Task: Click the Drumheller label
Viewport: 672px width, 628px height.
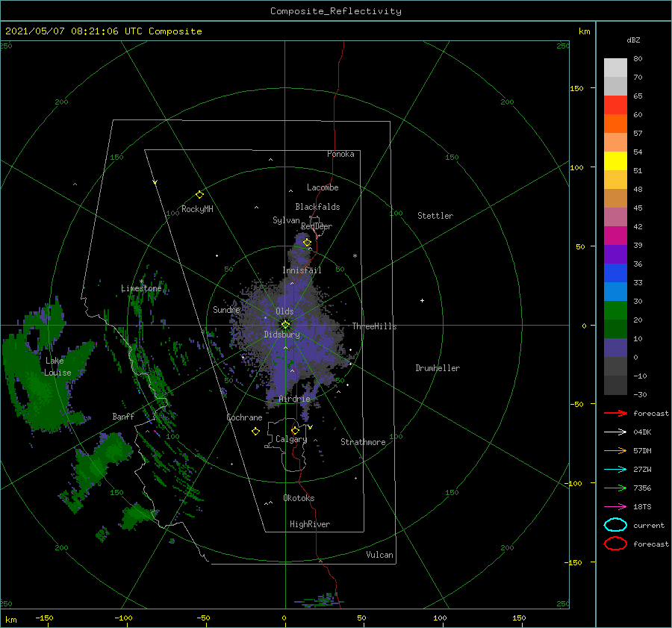Action: tap(438, 368)
